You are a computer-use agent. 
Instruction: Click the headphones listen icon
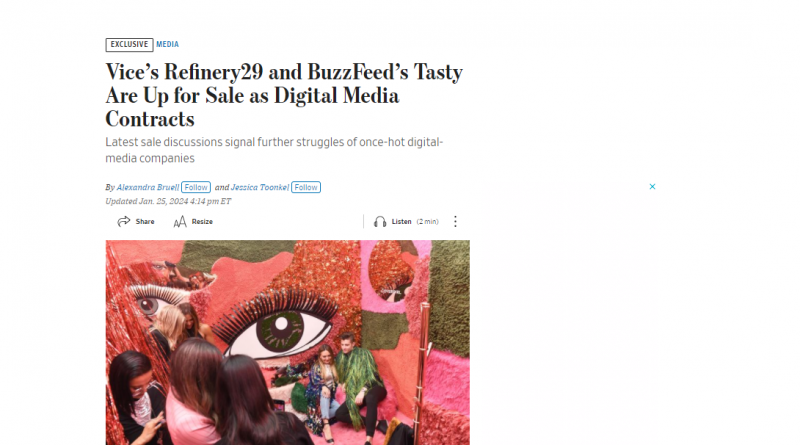click(x=380, y=221)
